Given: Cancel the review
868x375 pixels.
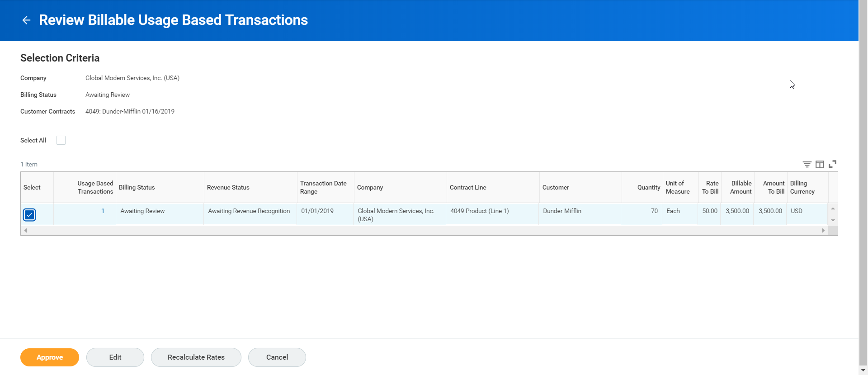Looking at the screenshot, I should pos(277,357).
